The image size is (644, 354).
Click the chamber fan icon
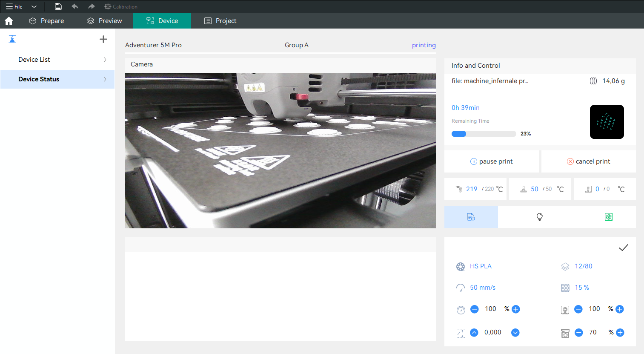(x=565, y=333)
